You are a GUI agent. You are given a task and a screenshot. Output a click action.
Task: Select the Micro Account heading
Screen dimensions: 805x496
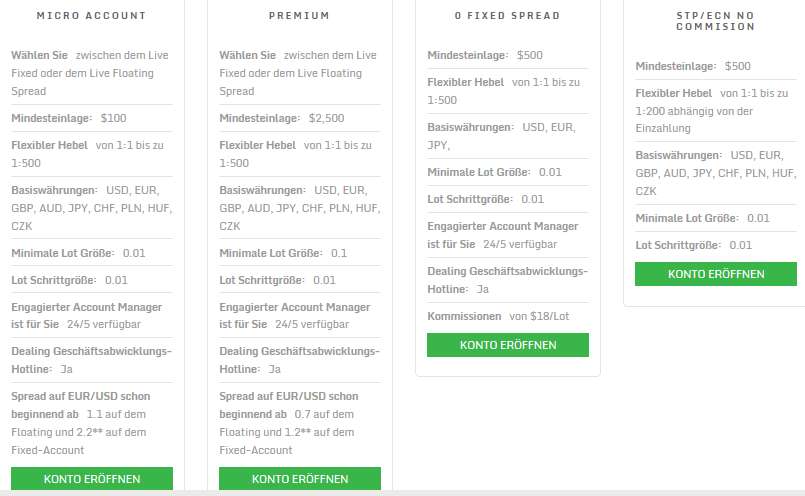91,16
